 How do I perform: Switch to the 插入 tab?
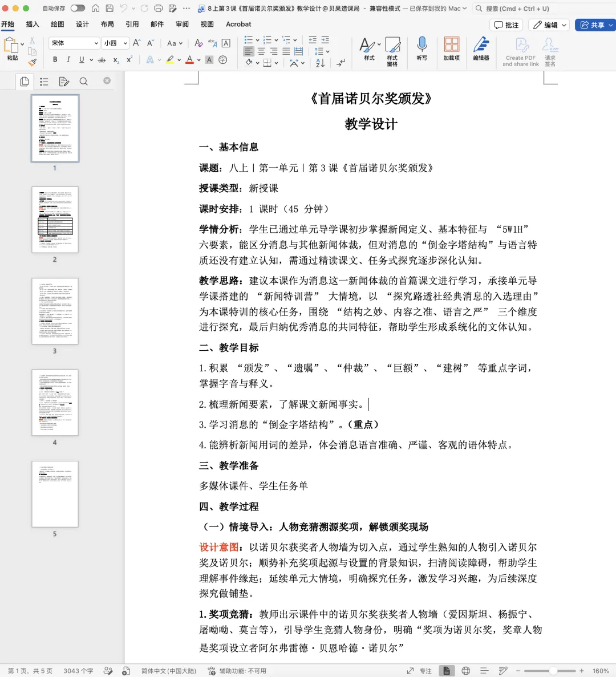(x=33, y=24)
